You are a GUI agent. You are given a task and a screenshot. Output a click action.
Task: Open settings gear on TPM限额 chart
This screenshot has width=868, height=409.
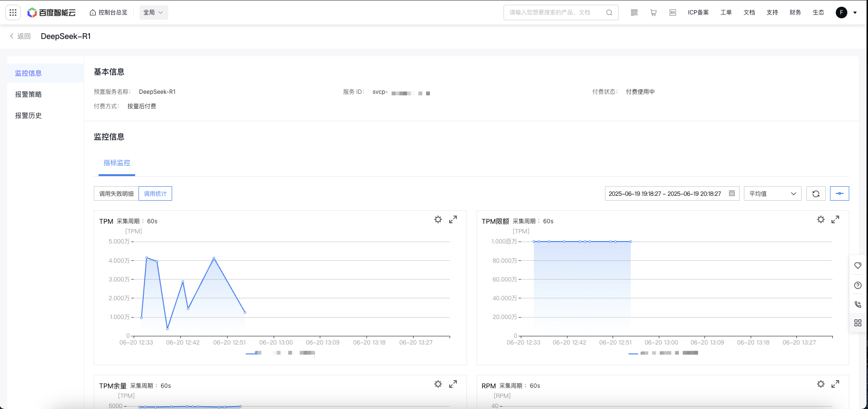821,219
